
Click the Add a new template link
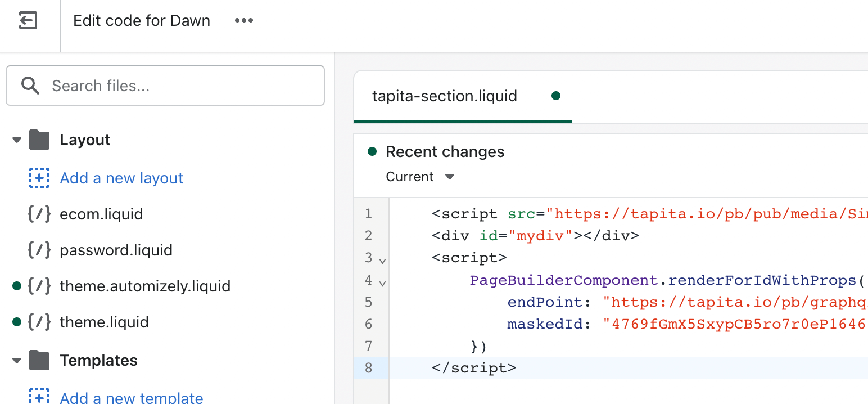tap(132, 397)
